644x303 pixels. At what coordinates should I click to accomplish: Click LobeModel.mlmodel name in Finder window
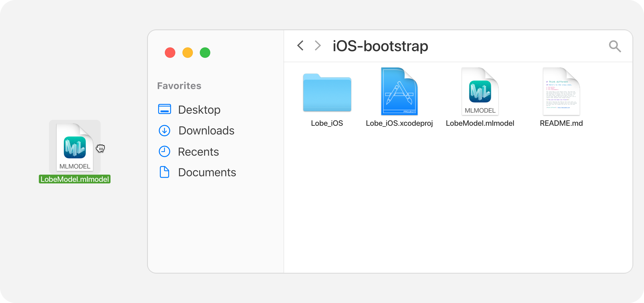[480, 123]
